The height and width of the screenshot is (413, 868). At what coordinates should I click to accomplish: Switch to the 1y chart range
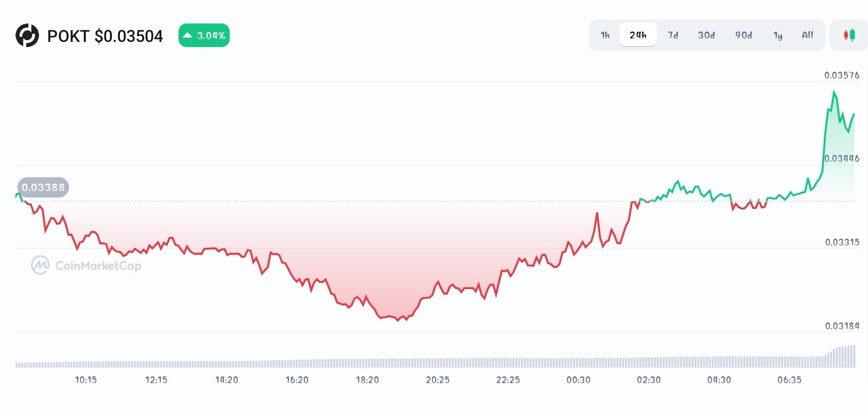[x=778, y=35]
